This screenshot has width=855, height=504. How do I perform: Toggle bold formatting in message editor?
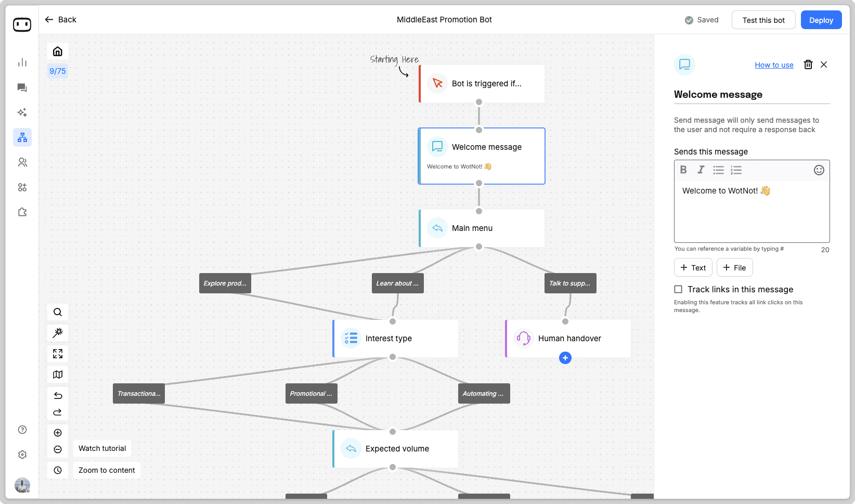(x=683, y=170)
